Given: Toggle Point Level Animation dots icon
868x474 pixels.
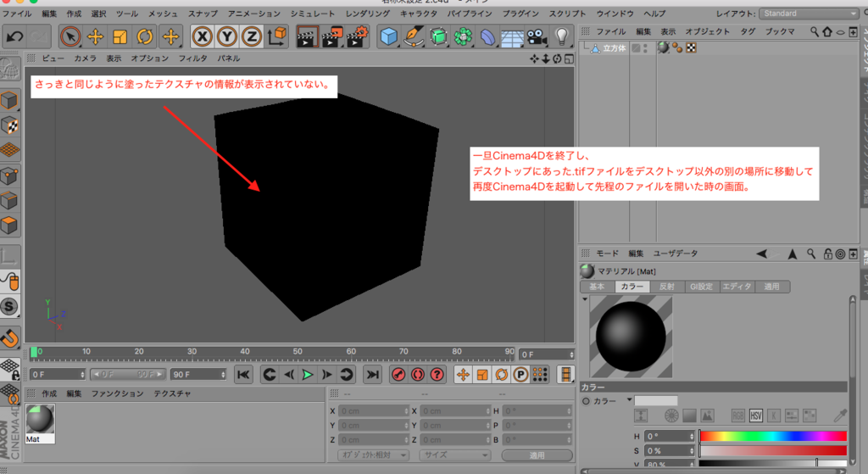Looking at the screenshot, I should tap(540, 375).
